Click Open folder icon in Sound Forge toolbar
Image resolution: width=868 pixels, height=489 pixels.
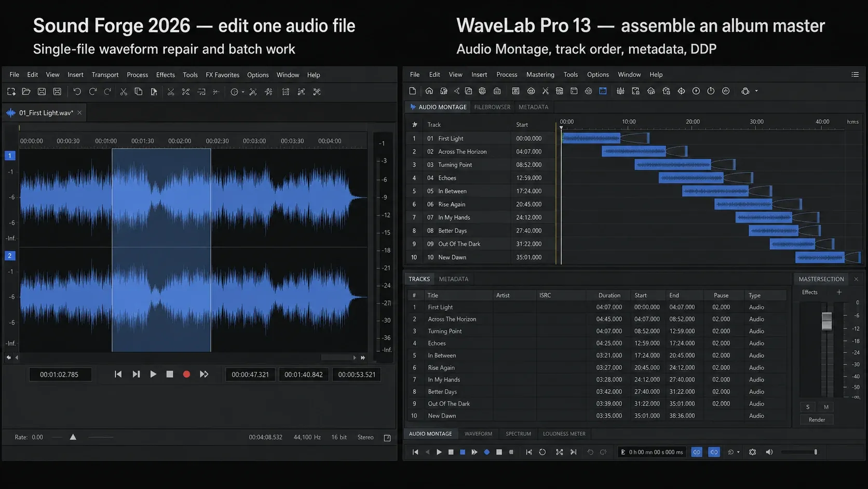tap(26, 91)
